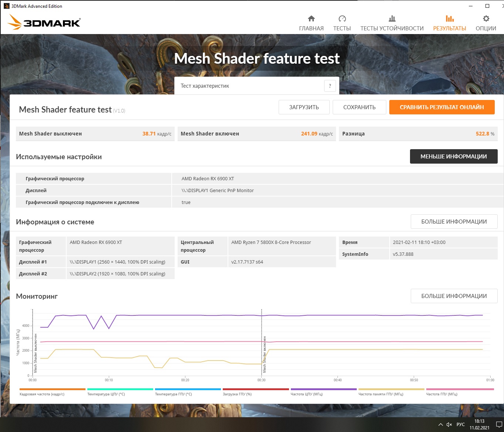504x432 pixels.
Task: Switch the РУС keyboard language
Action: click(x=461, y=425)
